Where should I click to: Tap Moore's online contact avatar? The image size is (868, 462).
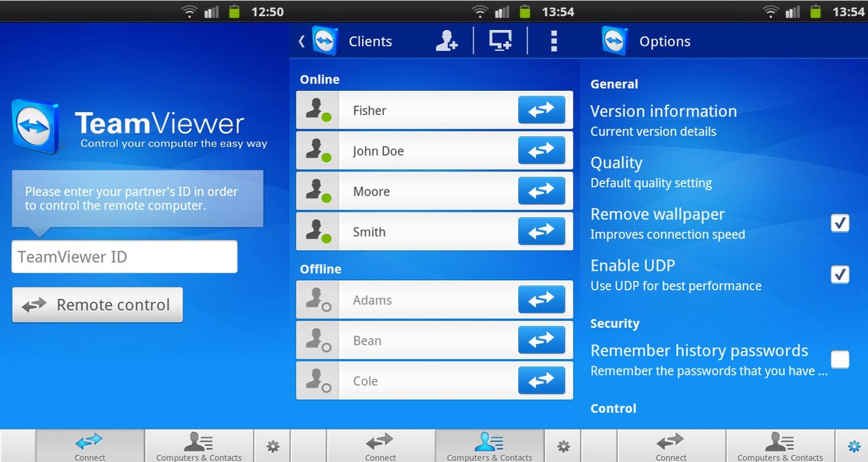pos(318,191)
